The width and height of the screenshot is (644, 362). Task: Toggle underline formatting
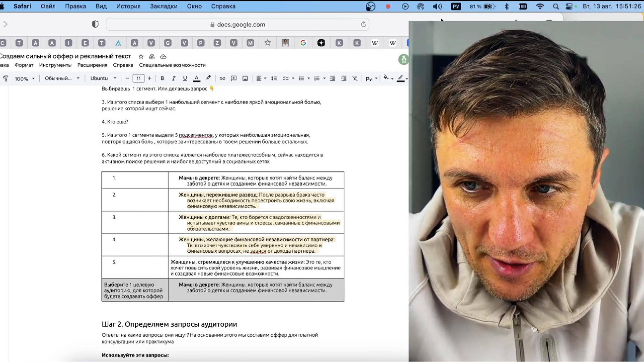coord(185,78)
